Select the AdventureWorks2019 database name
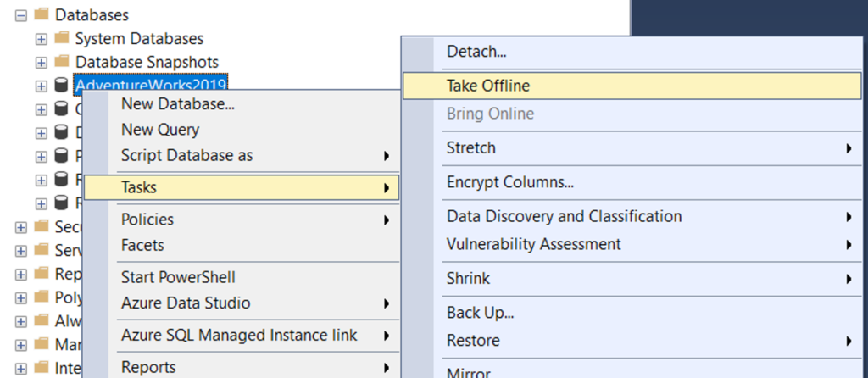This screenshot has width=868, height=378. 151,84
